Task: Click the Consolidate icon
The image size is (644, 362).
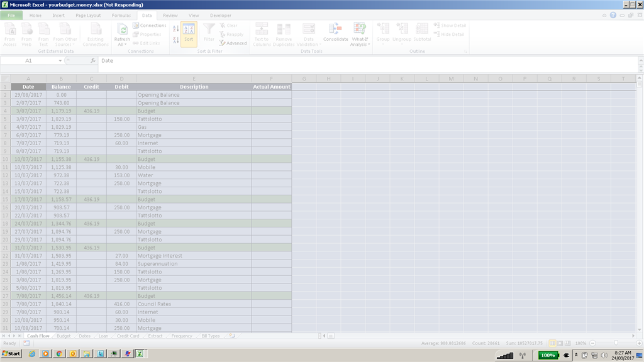Action: coord(336,33)
